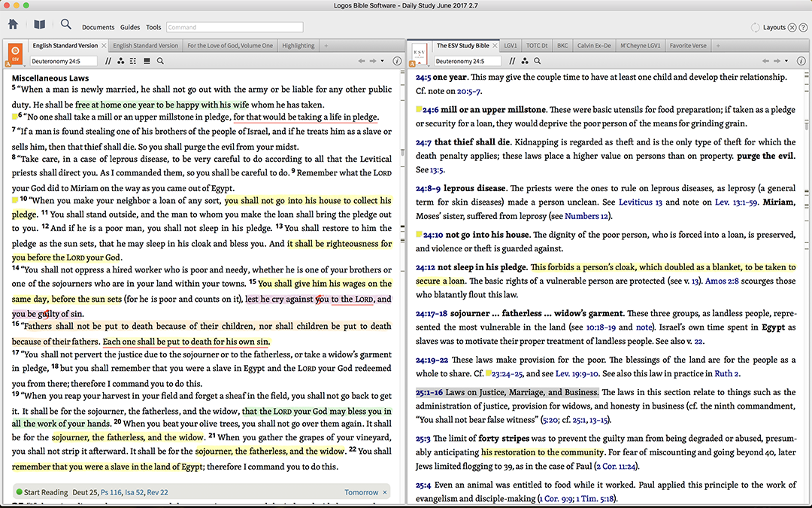The image size is (812, 508).
Task: Switch to the Highlighting tab
Action: point(298,46)
